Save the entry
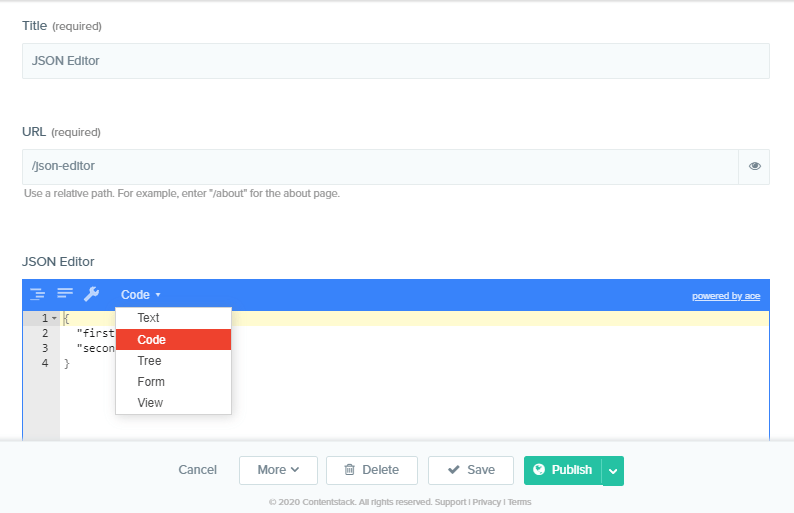This screenshot has height=513, width=794. [471, 470]
